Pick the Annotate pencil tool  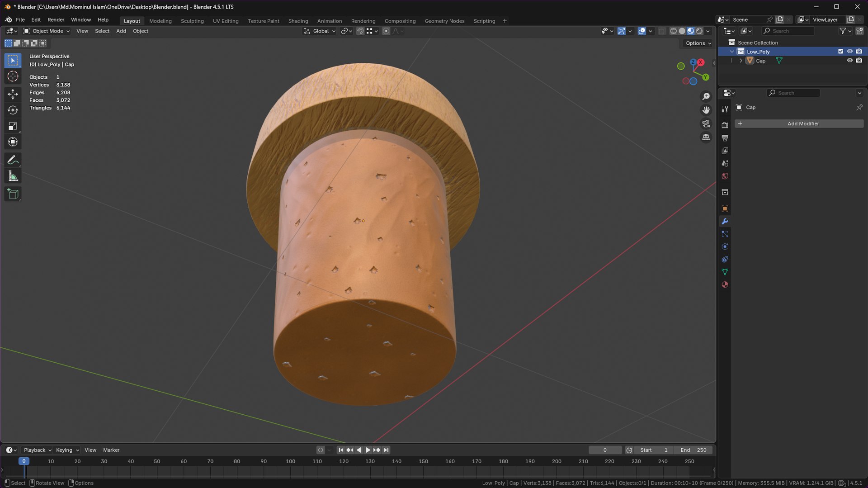(13, 160)
